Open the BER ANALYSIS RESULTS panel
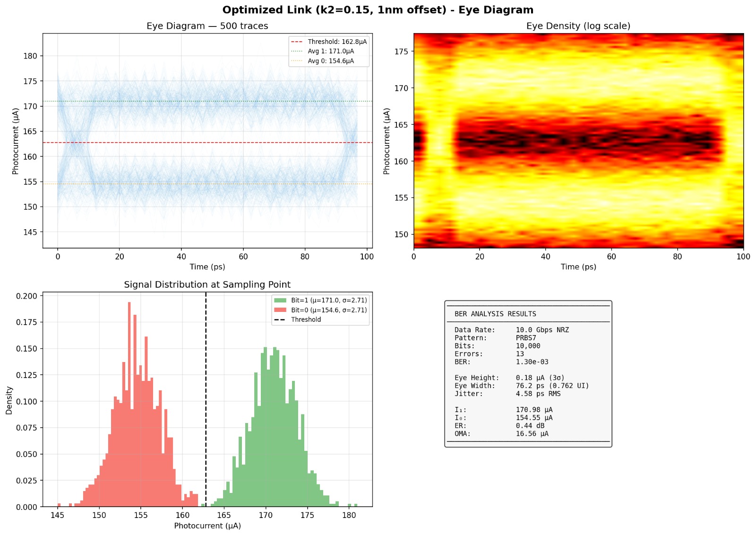This screenshot has height=535, width=756. point(528,373)
